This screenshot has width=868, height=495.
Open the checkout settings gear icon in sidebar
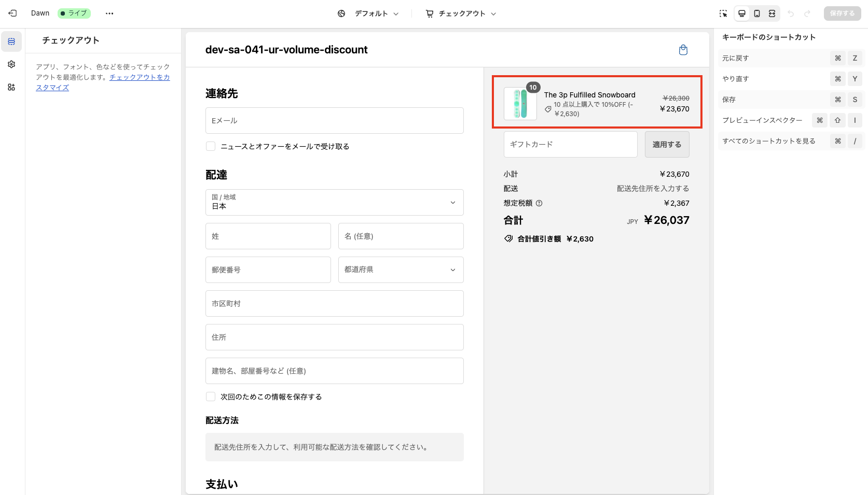(x=11, y=64)
